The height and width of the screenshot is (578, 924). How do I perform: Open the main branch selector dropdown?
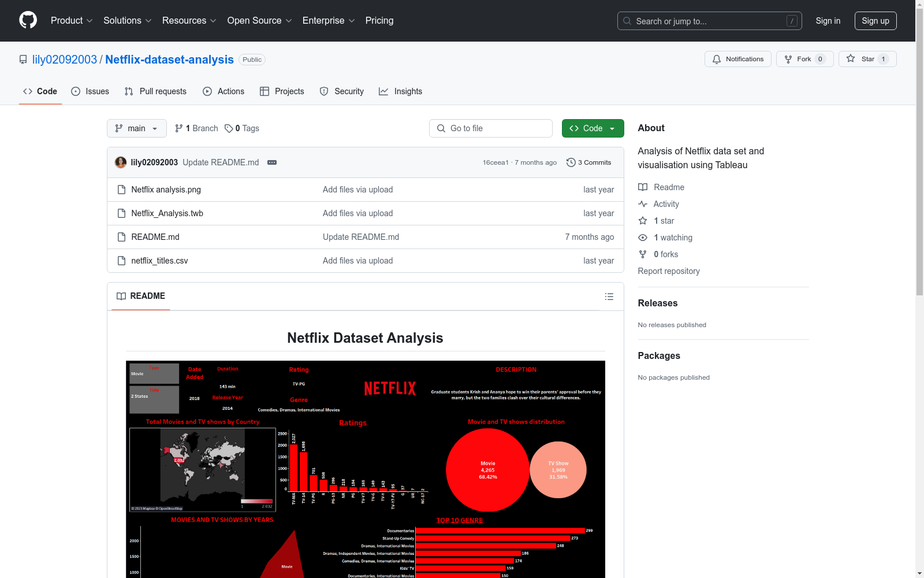(137, 128)
